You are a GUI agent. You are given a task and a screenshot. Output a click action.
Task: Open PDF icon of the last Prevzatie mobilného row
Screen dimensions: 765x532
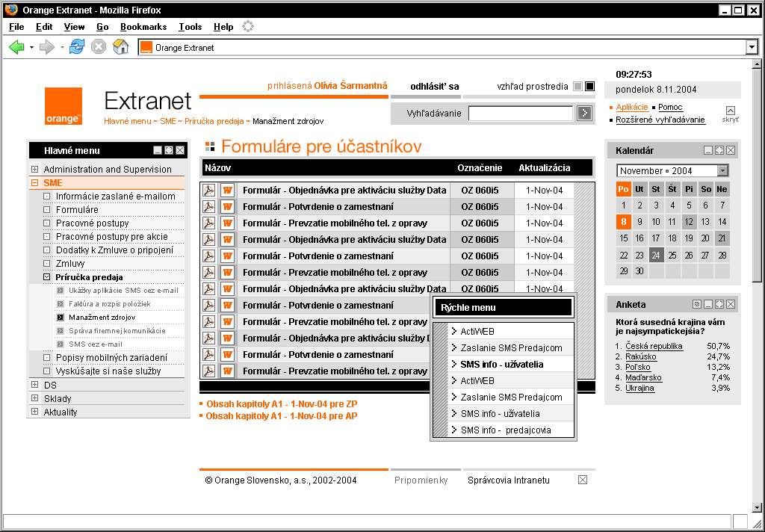(209, 371)
